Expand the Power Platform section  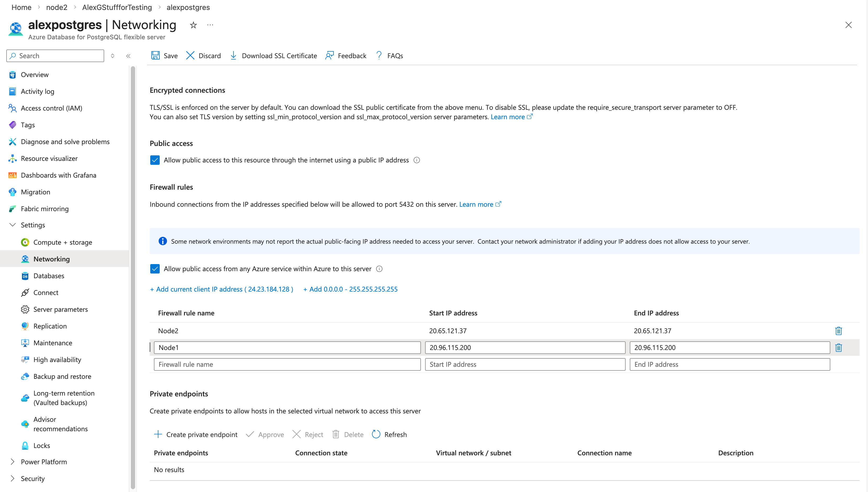coord(13,462)
